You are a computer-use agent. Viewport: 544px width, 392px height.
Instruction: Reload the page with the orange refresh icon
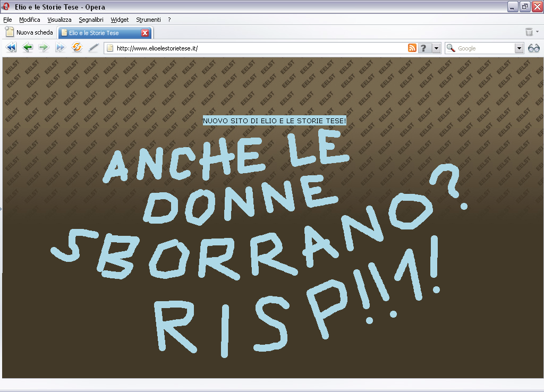tap(76, 47)
